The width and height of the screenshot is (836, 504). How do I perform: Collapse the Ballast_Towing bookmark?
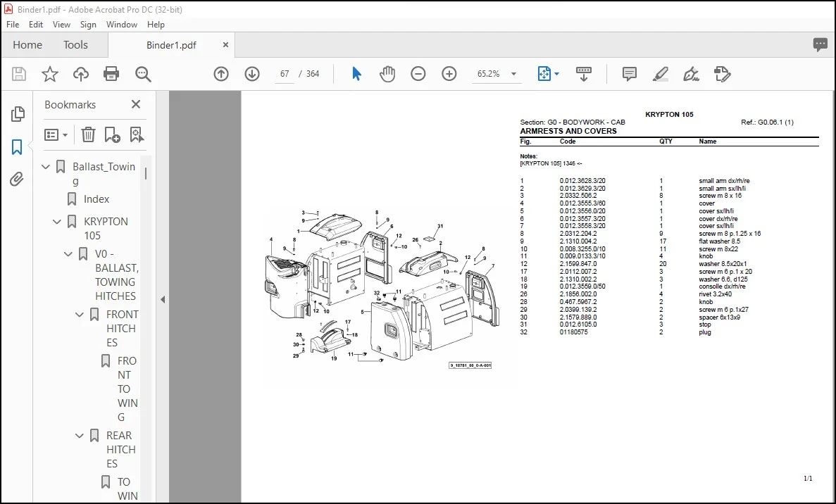pos(46,167)
